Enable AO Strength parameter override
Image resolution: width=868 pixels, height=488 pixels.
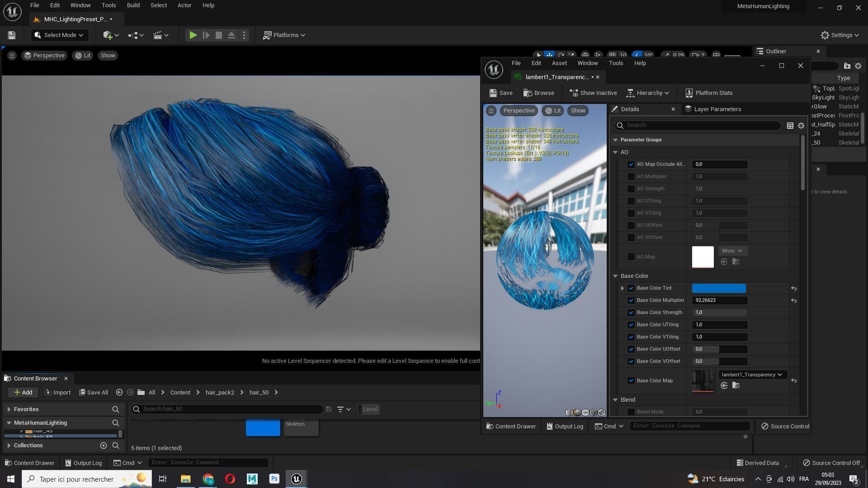[x=631, y=189]
